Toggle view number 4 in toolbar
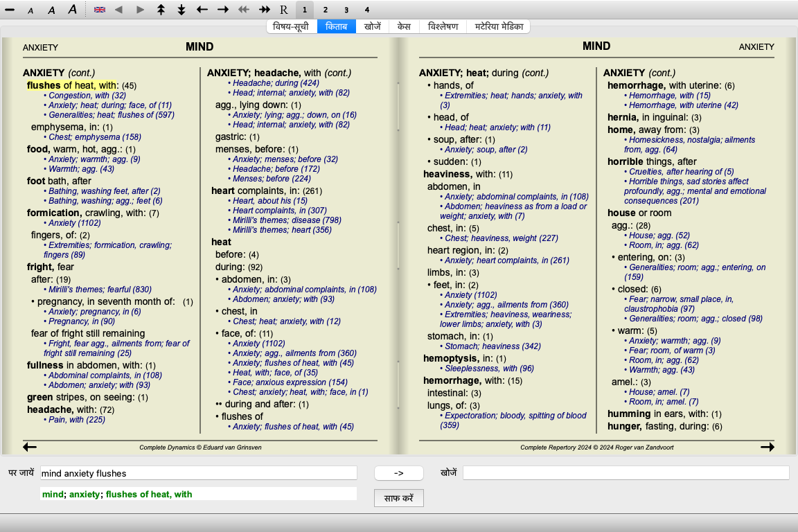 [x=366, y=10]
